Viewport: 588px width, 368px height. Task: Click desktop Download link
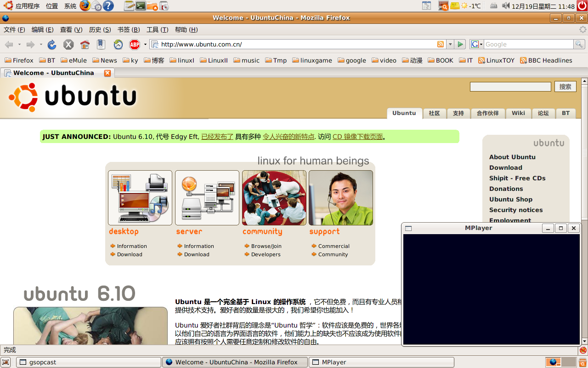(130, 254)
